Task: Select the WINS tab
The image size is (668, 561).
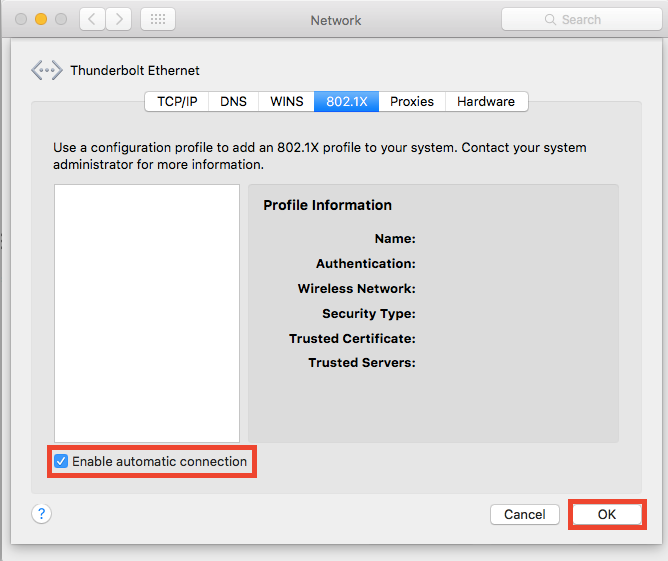Action: [x=287, y=101]
